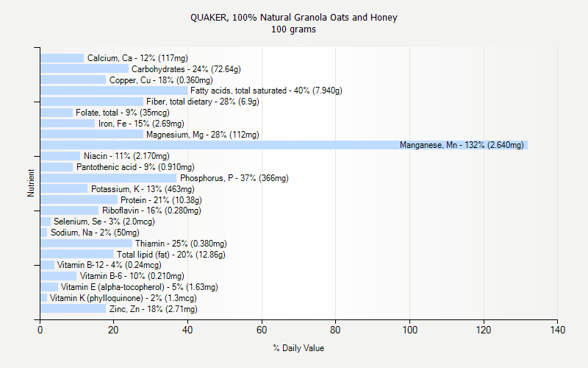Click the Thiamin bar in the chart
This screenshot has width=588, height=368.
click(86, 244)
